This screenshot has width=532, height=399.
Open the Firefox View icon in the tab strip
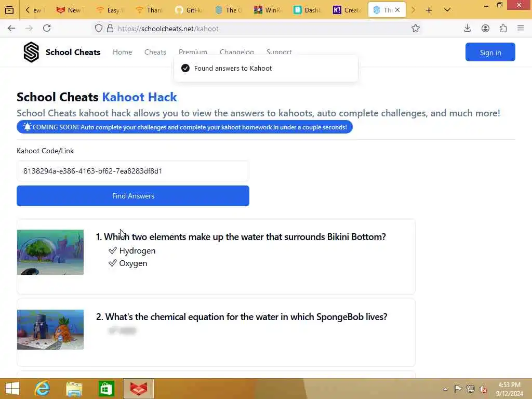click(9, 10)
